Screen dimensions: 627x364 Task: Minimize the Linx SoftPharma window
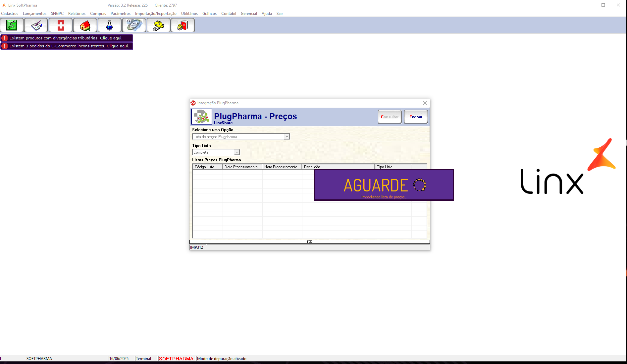[x=588, y=5]
